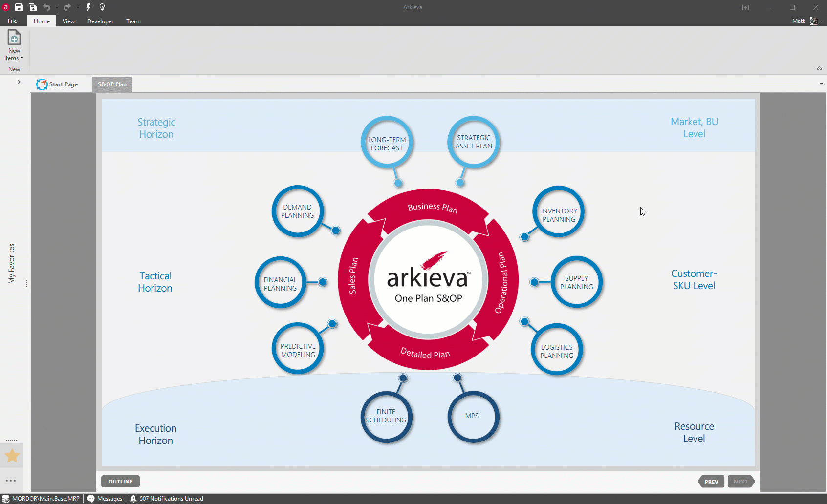Click the Redo arrow icon
Viewport: 827px width, 504px height.
coord(67,7)
